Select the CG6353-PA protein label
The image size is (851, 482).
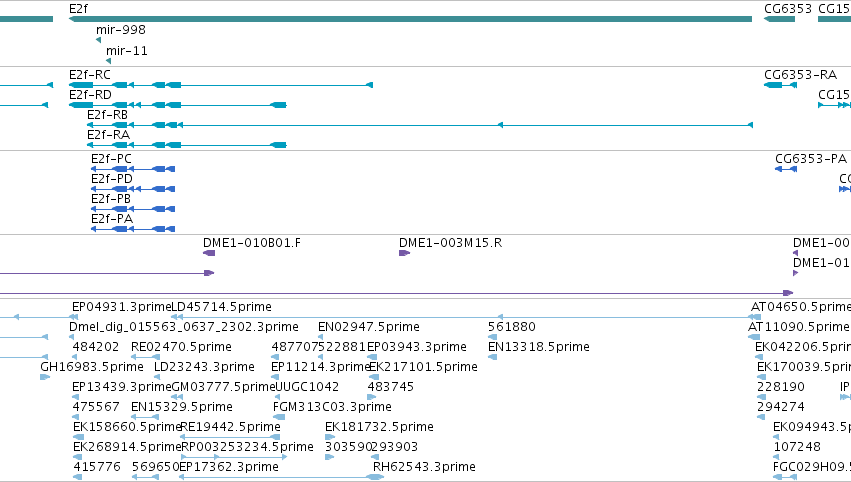pyautogui.click(x=811, y=158)
